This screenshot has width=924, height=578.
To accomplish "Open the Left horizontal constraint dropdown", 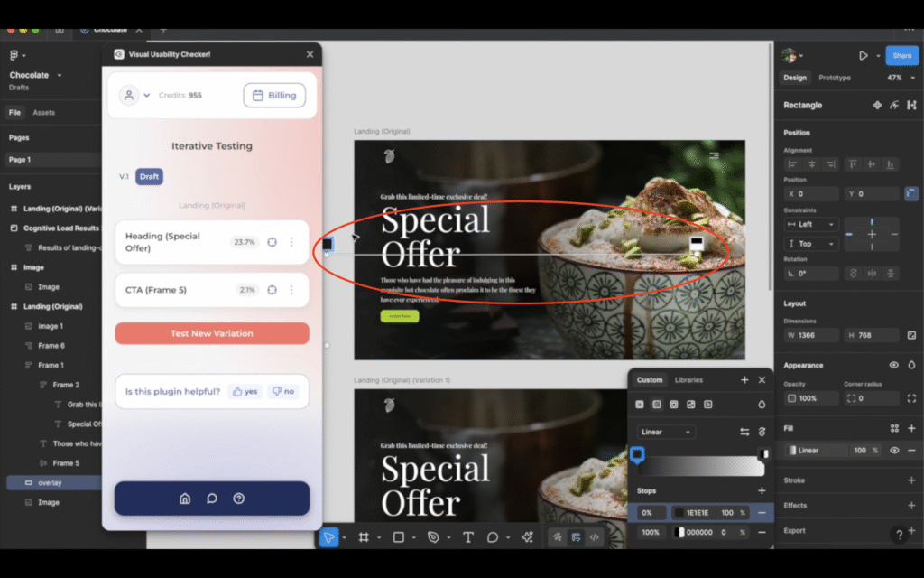I will tap(812, 224).
